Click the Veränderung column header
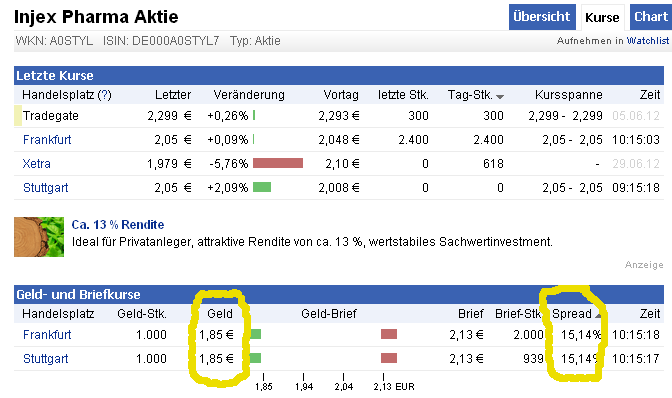The width and height of the screenshot is (672, 398). coord(249,95)
